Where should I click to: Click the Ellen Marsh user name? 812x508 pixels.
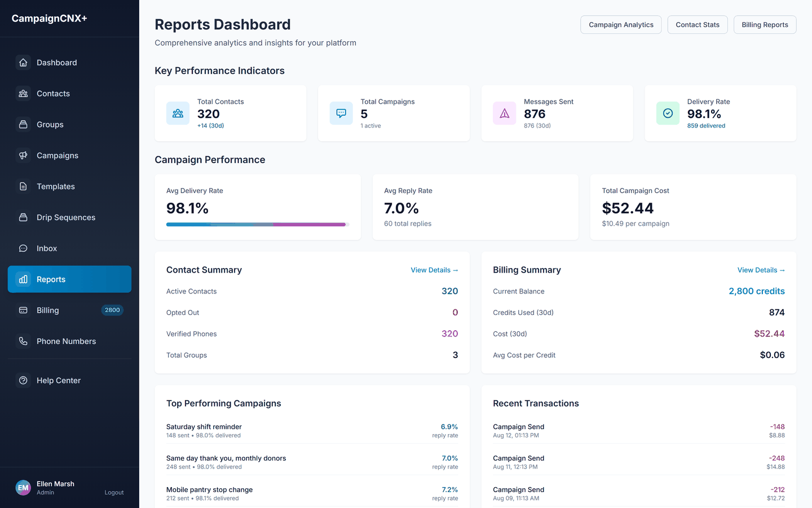pos(55,484)
